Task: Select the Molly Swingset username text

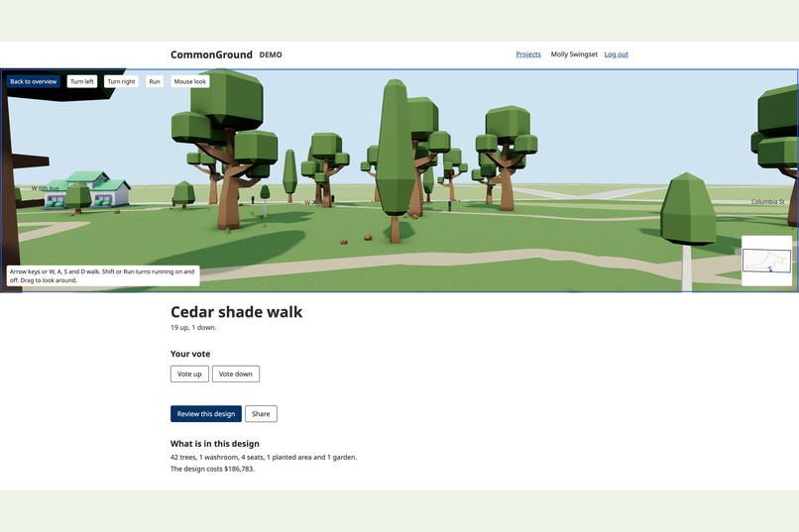Action: coord(574,54)
